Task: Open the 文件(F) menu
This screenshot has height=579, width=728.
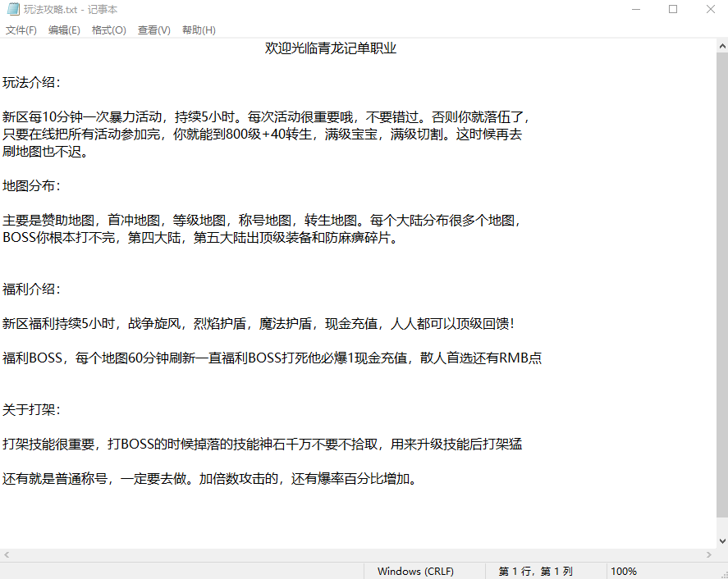Action: [x=21, y=30]
